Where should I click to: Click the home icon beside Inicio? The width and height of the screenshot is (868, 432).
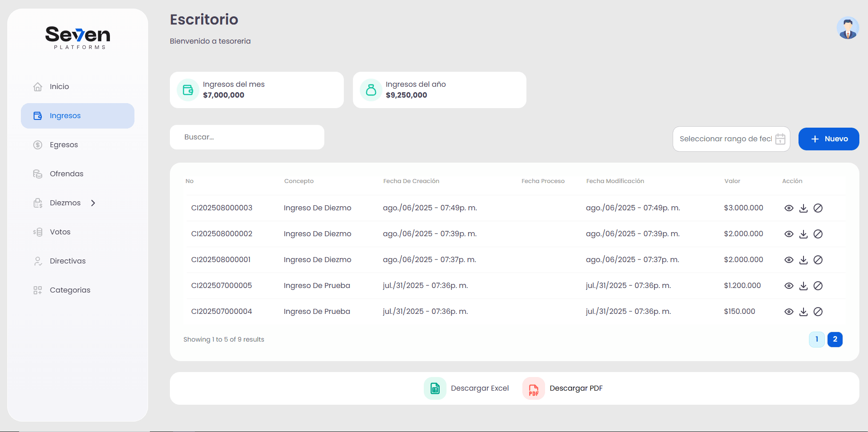pyautogui.click(x=38, y=87)
